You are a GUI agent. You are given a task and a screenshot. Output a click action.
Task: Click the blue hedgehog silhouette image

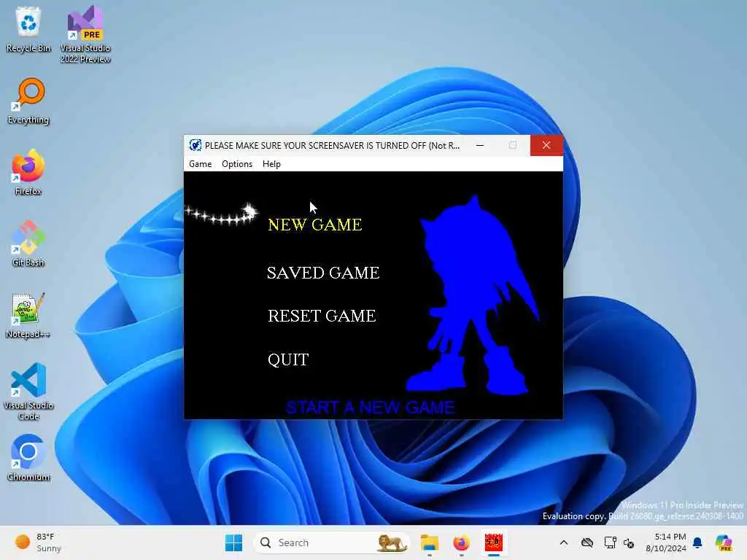[473, 295]
